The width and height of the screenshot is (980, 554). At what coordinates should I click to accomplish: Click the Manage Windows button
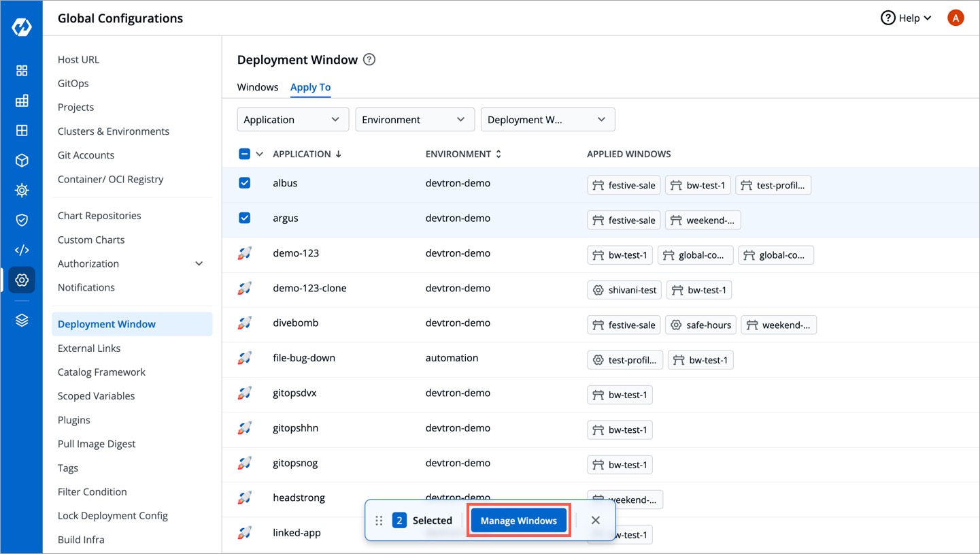point(518,520)
